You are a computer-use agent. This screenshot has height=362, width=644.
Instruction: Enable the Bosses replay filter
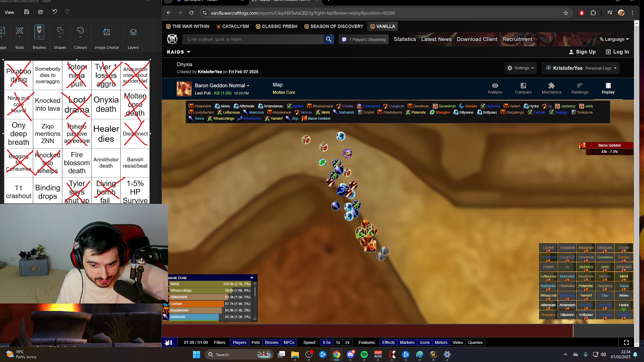point(272,342)
